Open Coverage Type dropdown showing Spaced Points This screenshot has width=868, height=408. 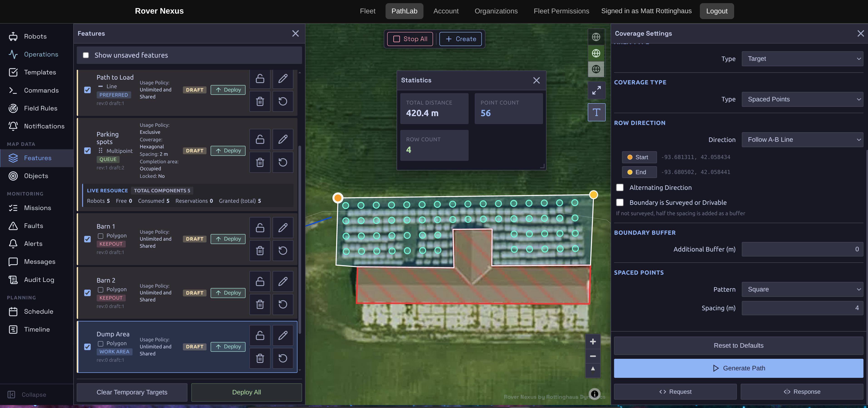point(802,99)
